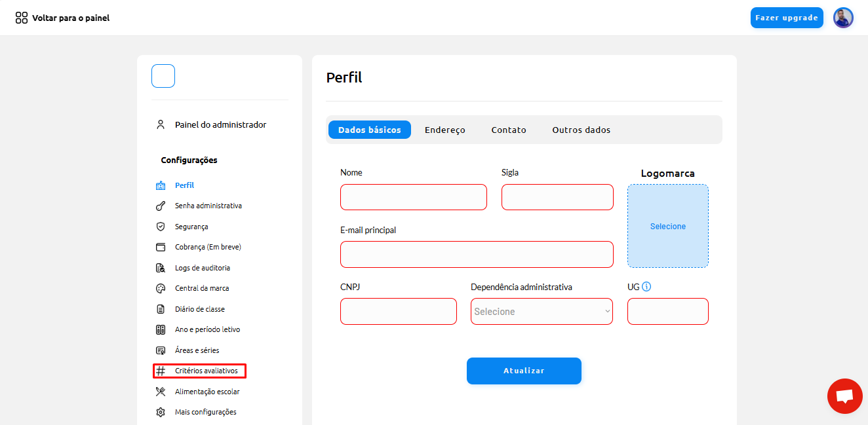
Task: Click the Fazer upgrade button
Action: [x=787, y=18]
